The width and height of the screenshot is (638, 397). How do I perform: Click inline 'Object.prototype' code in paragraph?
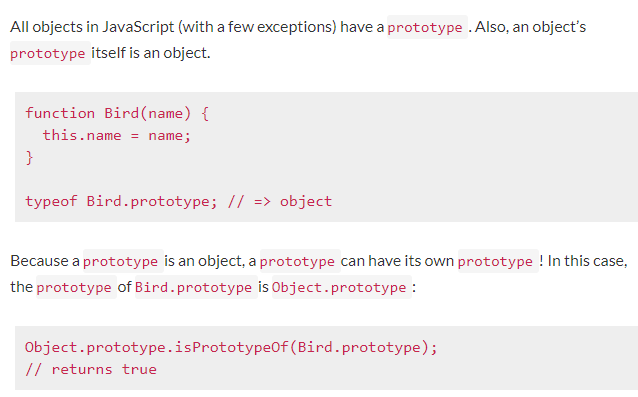tap(339, 288)
